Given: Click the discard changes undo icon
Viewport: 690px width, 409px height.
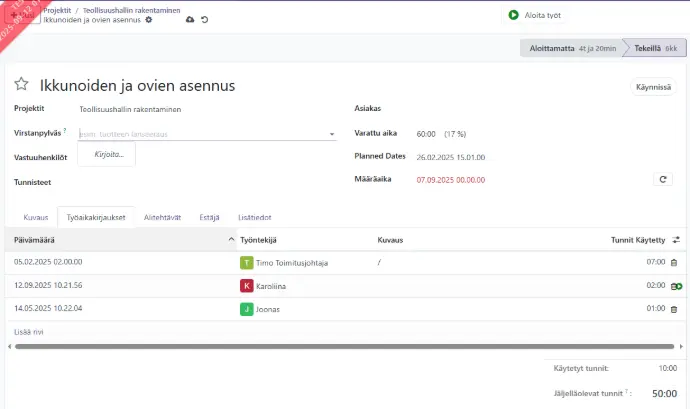Looking at the screenshot, I should (205, 20).
